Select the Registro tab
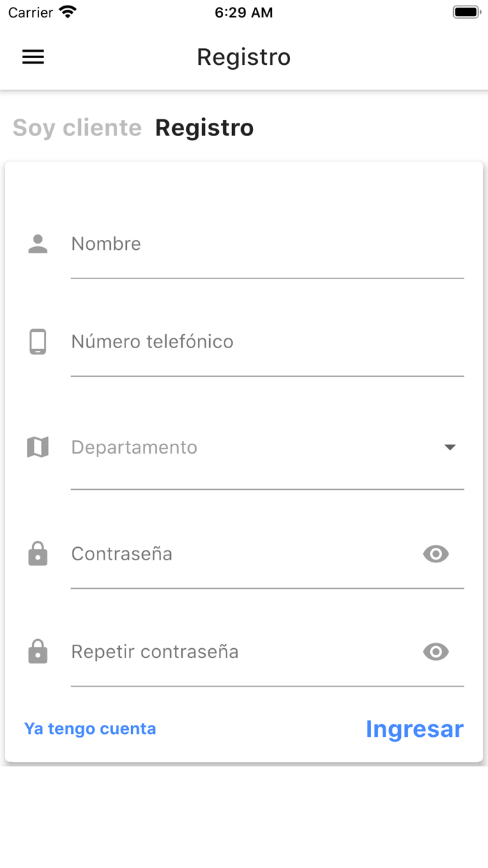 tap(204, 128)
